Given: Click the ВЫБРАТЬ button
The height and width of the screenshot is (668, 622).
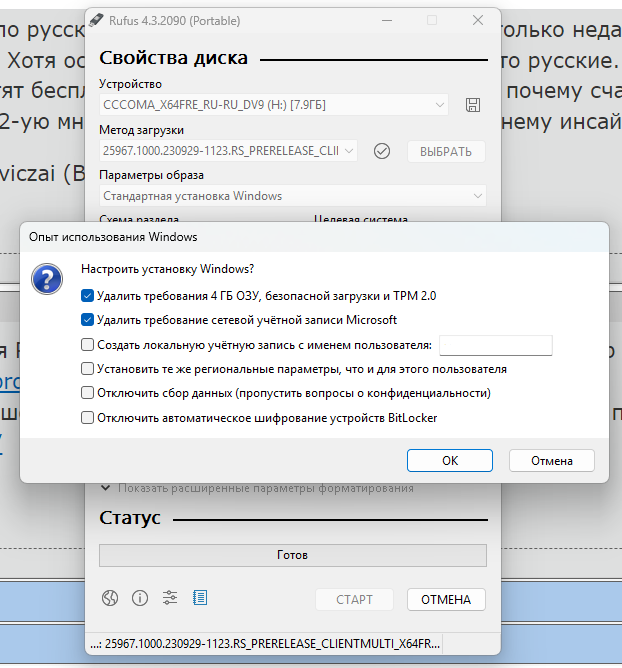Looking at the screenshot, I should pyautogui.click(x=446, y=152).
